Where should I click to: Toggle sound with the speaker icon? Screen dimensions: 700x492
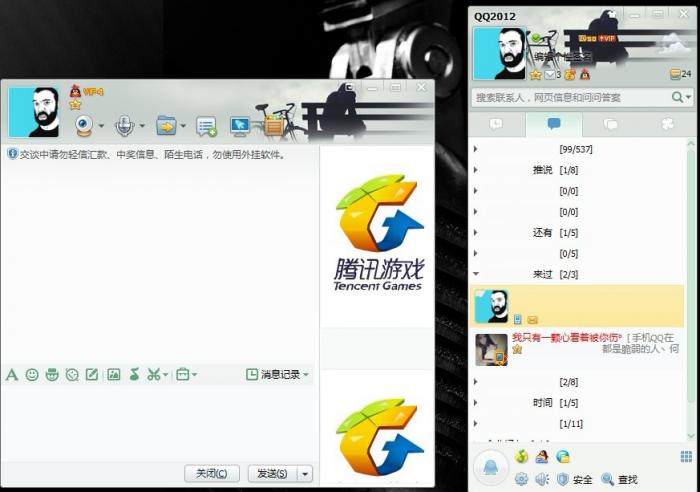[x=542, y=479]
